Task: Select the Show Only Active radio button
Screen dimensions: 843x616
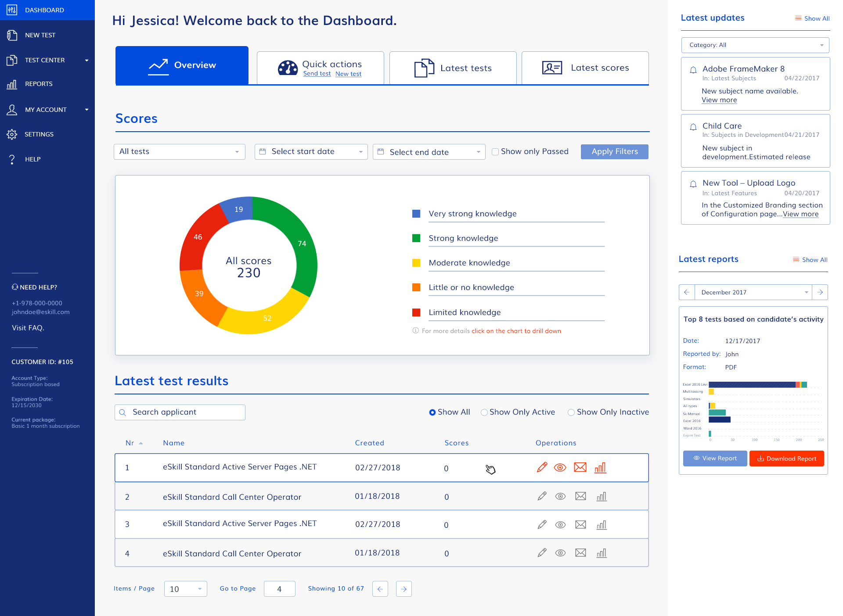Action: [484, 412]
